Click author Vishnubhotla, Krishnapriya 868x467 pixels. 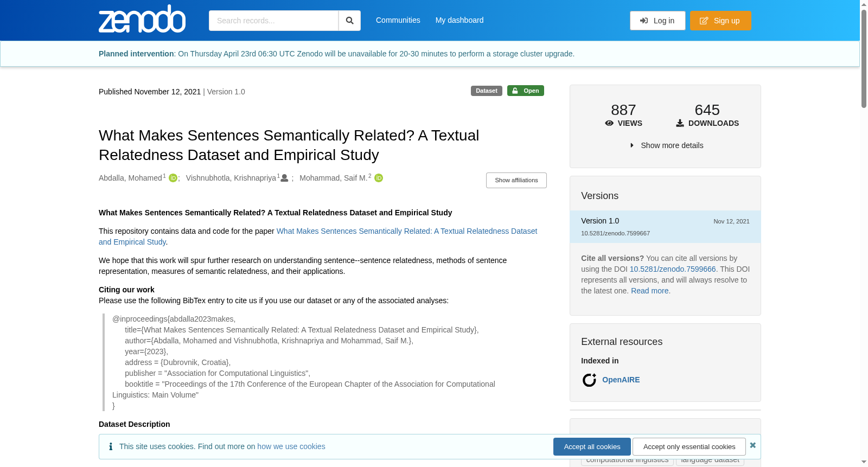231,178
